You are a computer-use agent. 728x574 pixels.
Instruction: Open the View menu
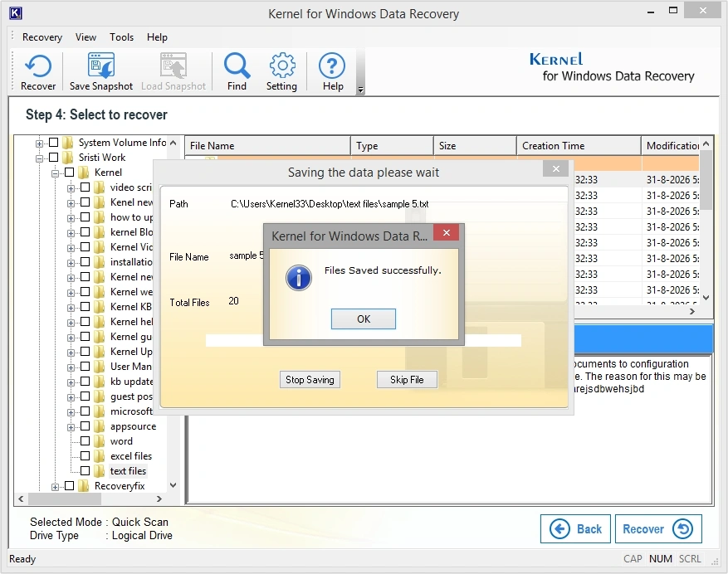[86, 37]
